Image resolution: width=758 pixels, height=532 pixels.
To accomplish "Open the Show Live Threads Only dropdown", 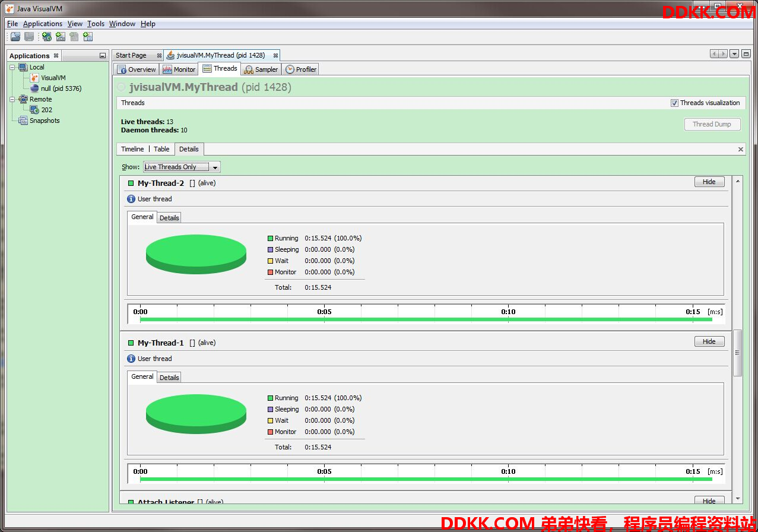I will pyautogui.click(x=182, y=167).
